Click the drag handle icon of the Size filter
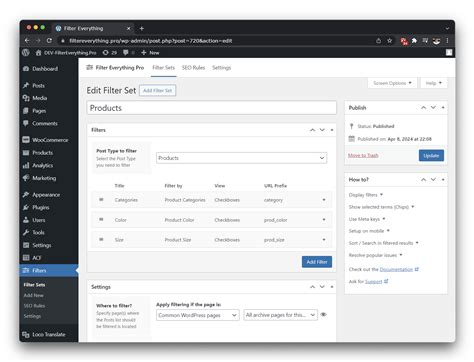The height and width of the screenshot is (362, 474). 101,240
